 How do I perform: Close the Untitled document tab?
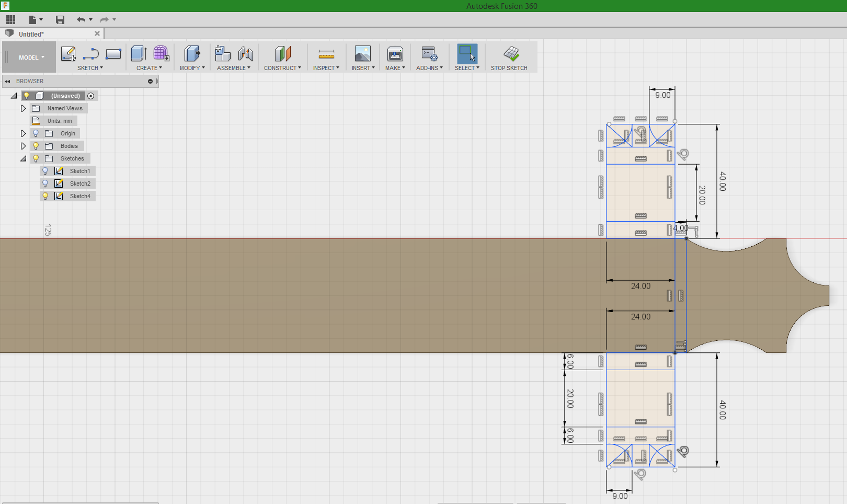click(x=97, y=33)
